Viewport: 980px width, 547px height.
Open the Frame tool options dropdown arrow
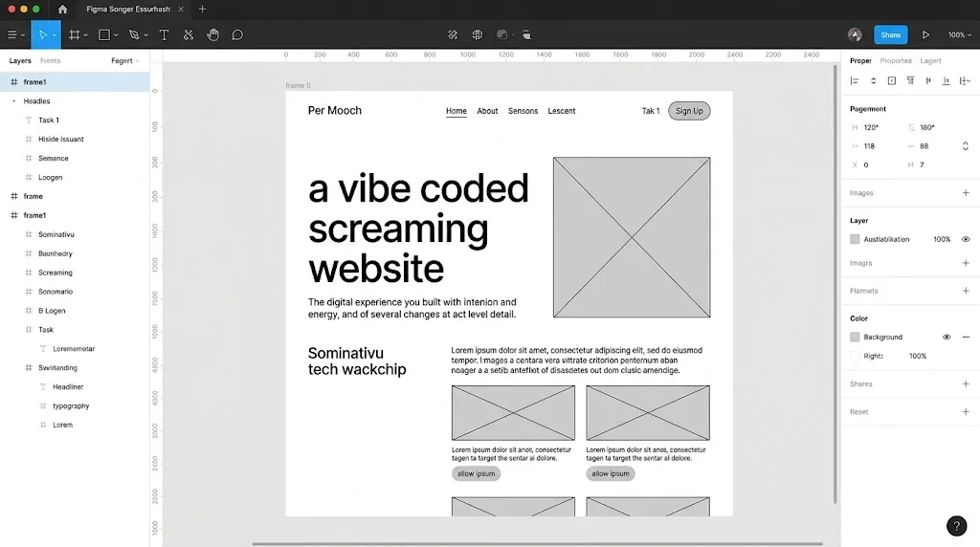tap(85, 35)
